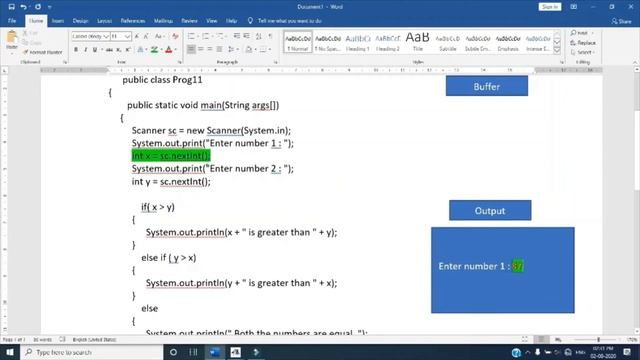Undo the last action in Quick Access
640x360 pixels.
point(24,7)
